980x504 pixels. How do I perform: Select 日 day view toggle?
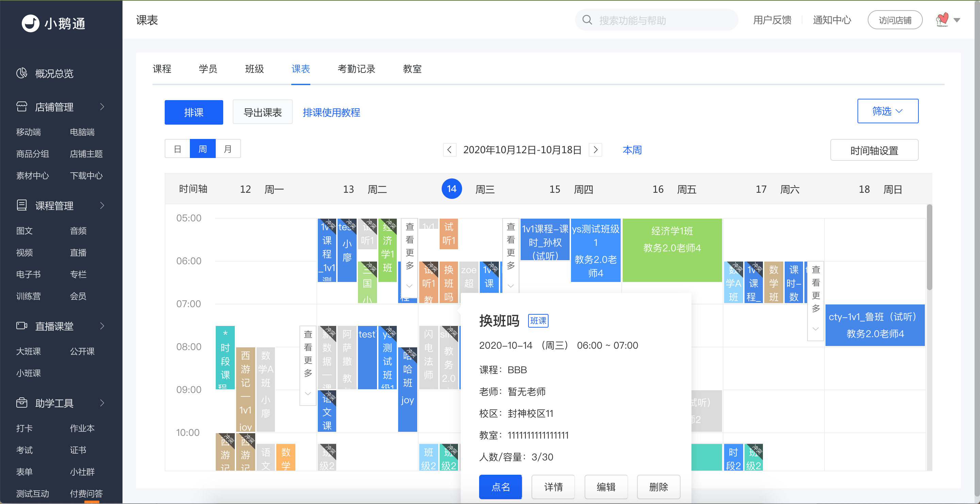tap(177, 149)
